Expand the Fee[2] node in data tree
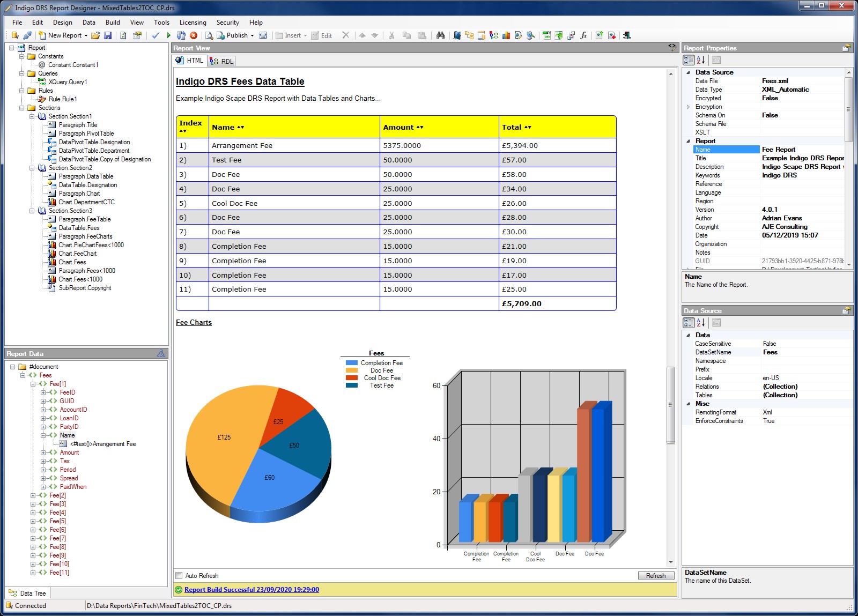The width and height of the screenshot is (858, 616). click(x=33, y=495)
